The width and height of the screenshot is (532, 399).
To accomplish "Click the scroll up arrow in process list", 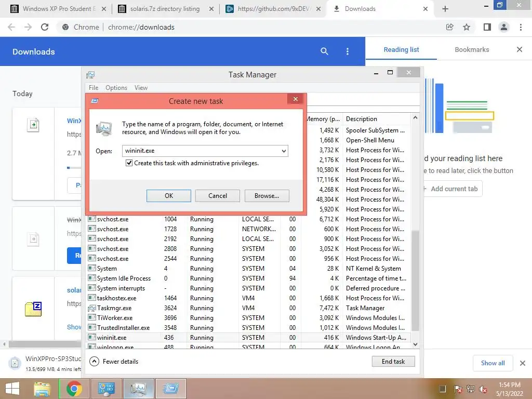I will [415, 118].
